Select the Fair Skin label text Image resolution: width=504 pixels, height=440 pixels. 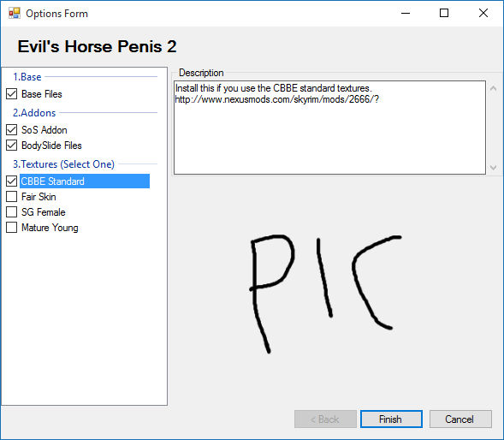click(39, 197)
